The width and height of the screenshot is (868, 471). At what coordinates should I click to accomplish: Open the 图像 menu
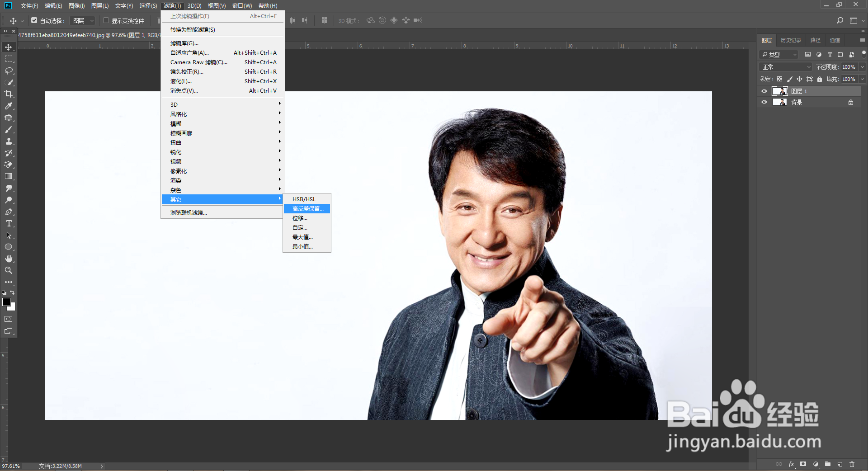[77, 5]
